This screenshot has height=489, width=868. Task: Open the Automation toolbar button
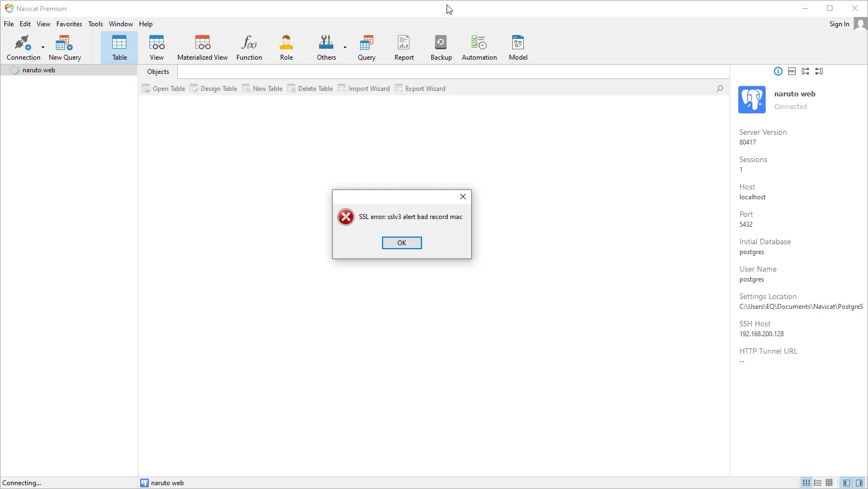coord(479,48)
